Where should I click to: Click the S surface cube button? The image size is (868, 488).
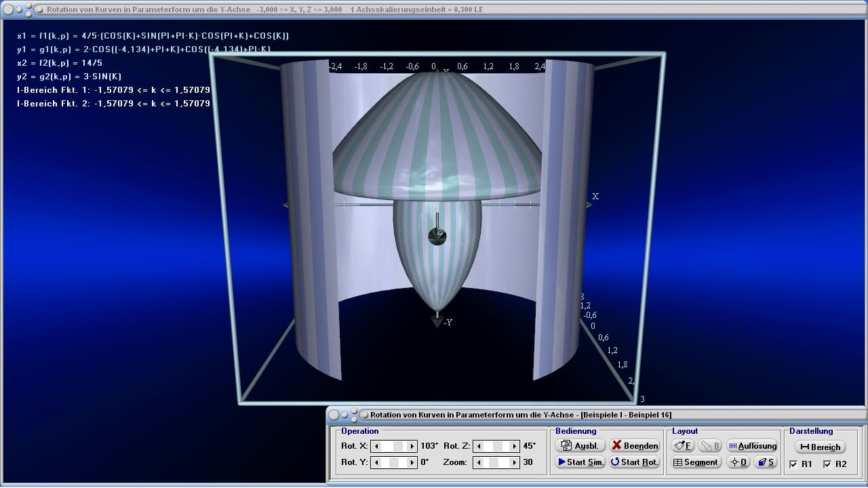[765, 462]
